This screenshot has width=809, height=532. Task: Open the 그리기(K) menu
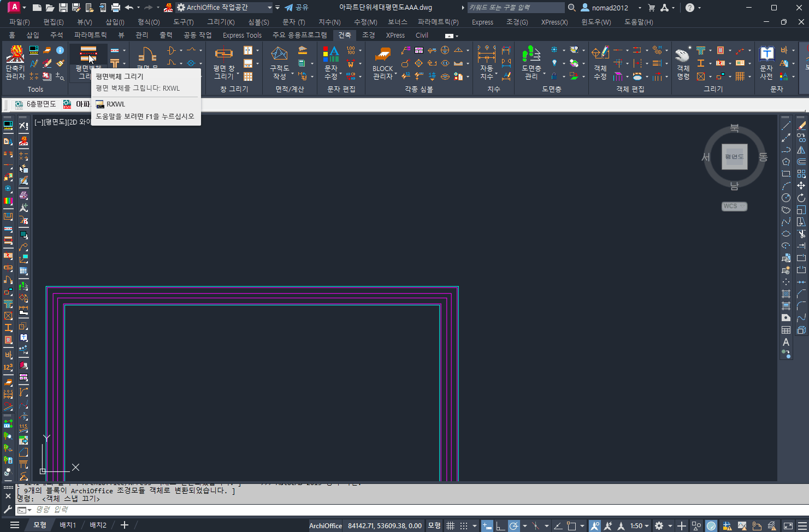(221, 22)
